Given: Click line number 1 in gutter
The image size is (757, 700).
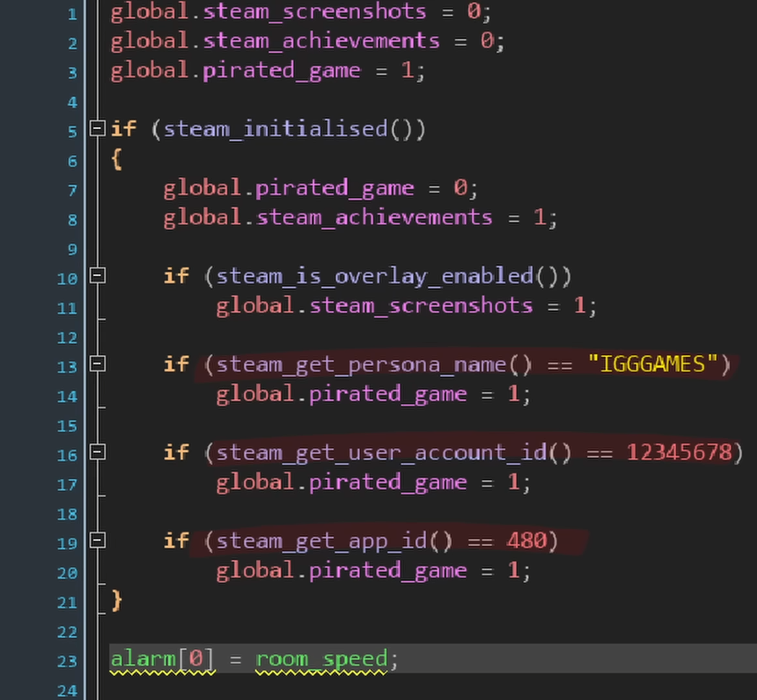Looking at the screenshot, I should (73, 14).
